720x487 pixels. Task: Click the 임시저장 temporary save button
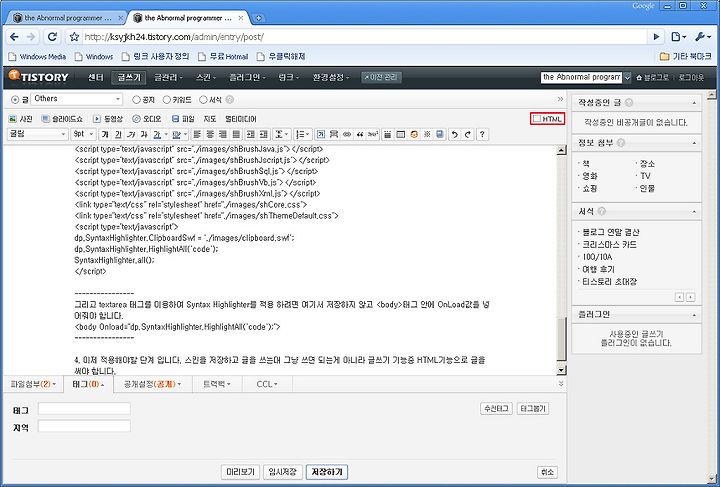click(x=282, y=471)
